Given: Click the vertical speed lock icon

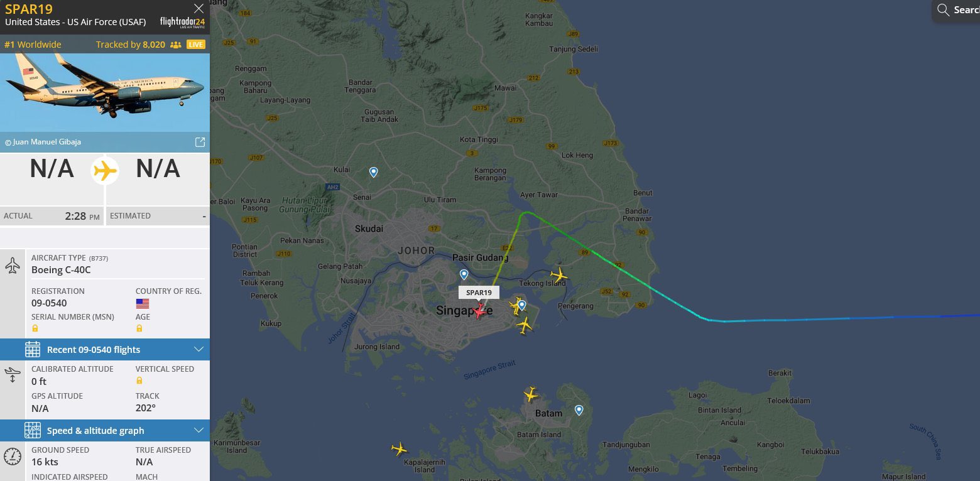Looking at the screenshot, I should 139,381.
